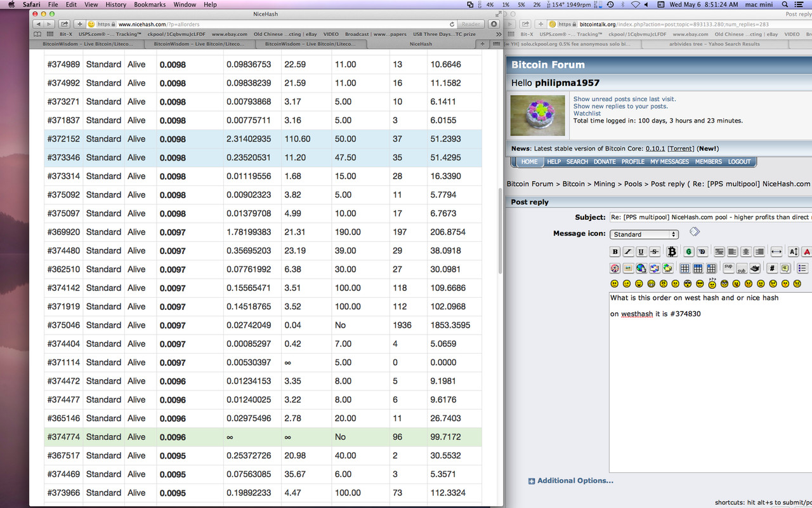
Task: Insert quote tag in post
Action: pyautogui.click(x=785, y=269)
